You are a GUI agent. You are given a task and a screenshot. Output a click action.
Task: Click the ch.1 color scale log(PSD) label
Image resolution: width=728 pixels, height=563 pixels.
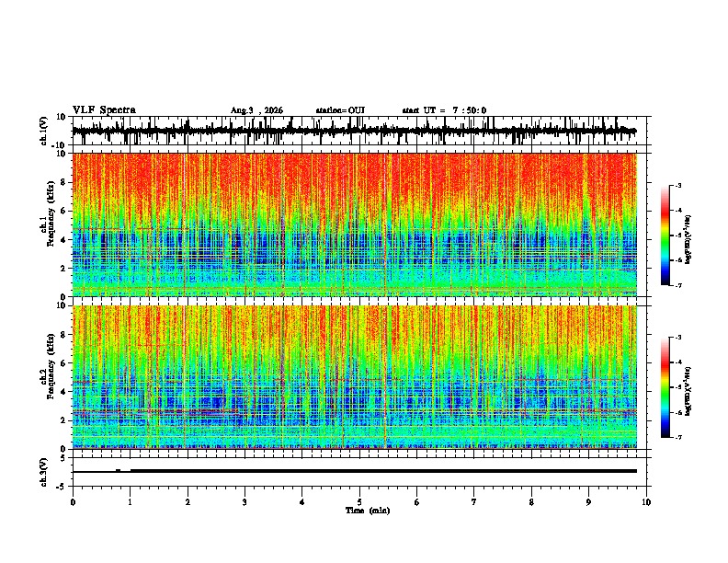tap(688, 240)
